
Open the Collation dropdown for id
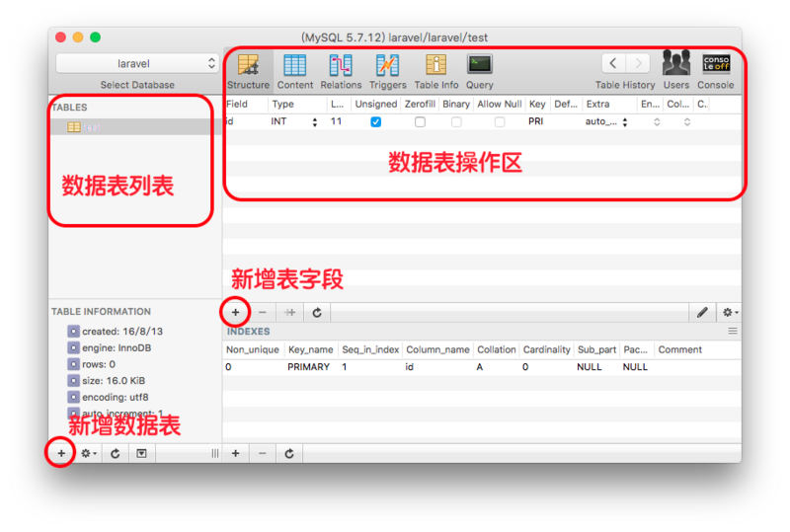[686, 122]
